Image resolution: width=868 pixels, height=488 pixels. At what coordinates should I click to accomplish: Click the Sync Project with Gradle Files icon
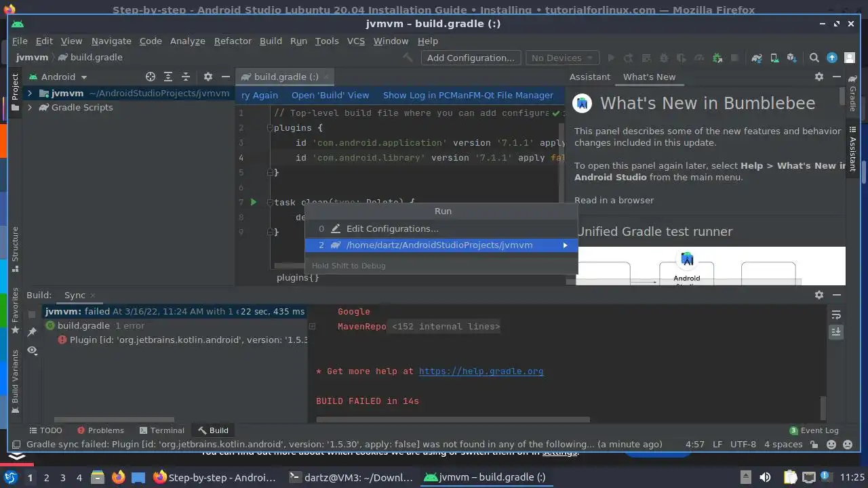click(757, 58)
